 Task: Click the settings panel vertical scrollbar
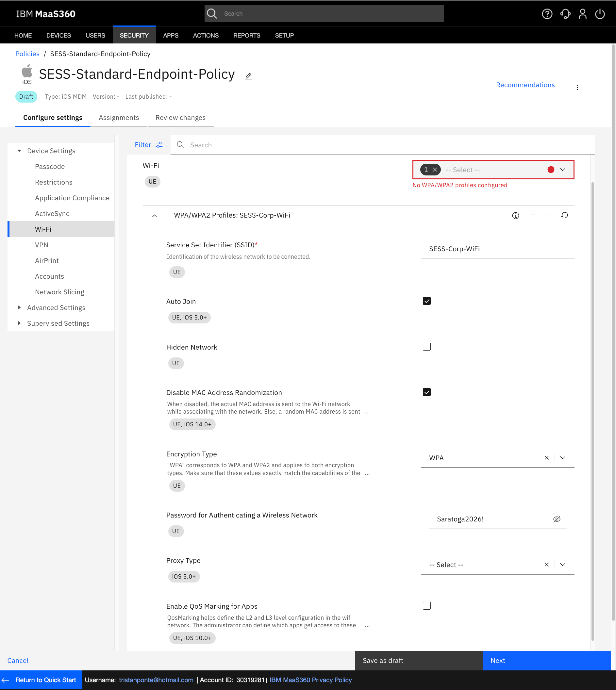click(x=593, y=411)
